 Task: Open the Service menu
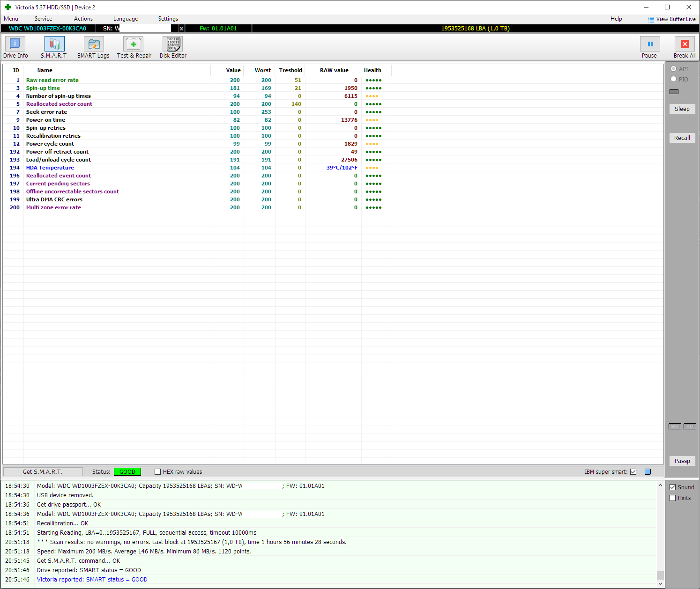coord(44,19)
